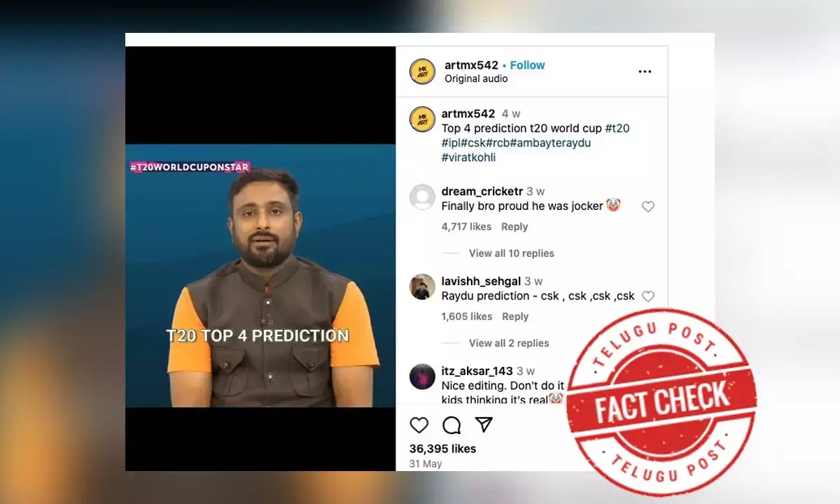Reply to lavishh_sehgal's comment

click(514, 316)
